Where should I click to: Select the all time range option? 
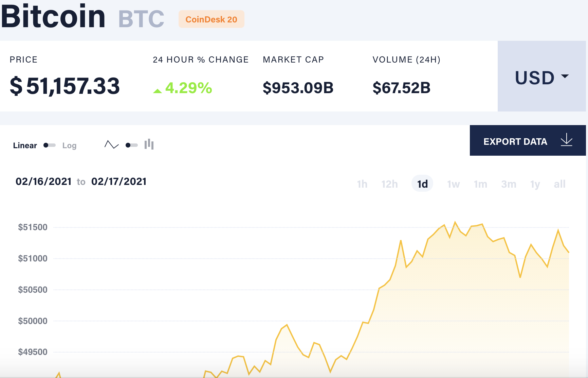point(560,184)
